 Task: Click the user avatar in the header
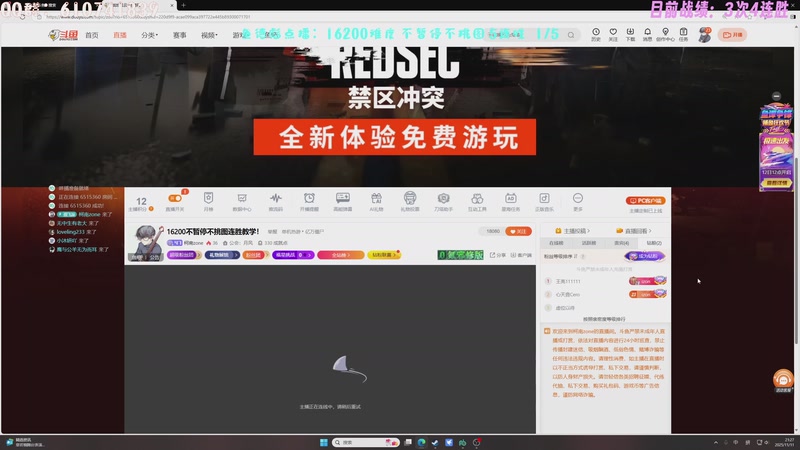705,35
